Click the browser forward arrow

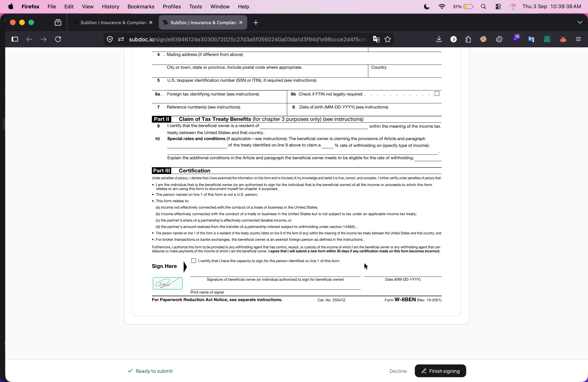pyautogui.click(x=43, y=39)
